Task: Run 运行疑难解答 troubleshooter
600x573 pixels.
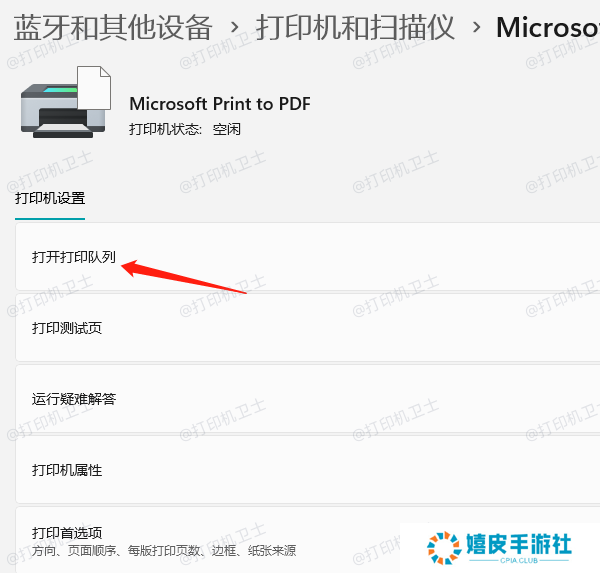Action: tap(308, 399)
